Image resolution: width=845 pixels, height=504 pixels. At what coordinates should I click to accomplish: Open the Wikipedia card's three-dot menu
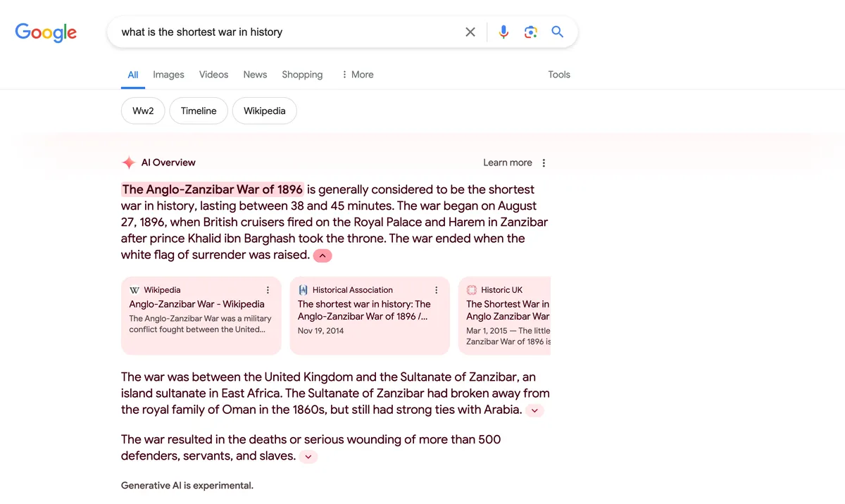click(267, 289)
